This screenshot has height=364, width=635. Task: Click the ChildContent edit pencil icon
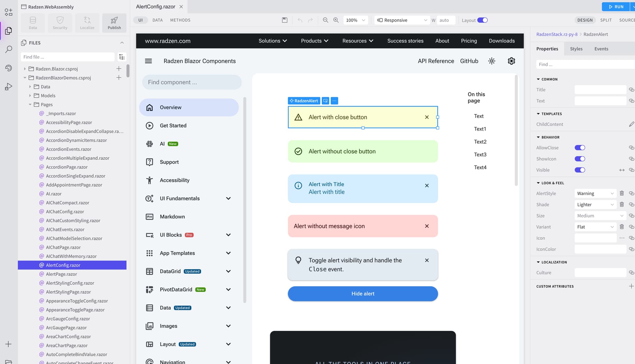coord(631,124)
